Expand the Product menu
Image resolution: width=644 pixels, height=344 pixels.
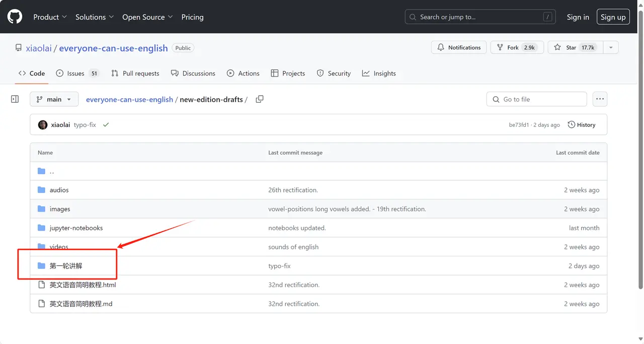(50, 17)
